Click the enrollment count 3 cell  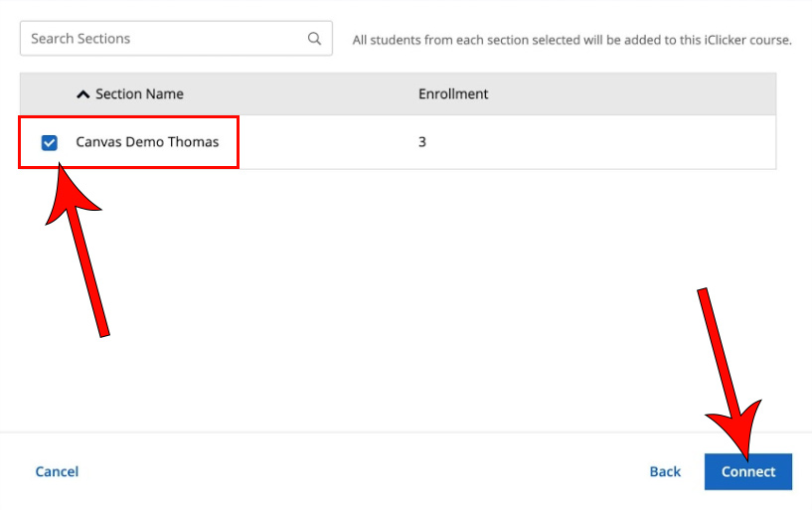point(422,142)
